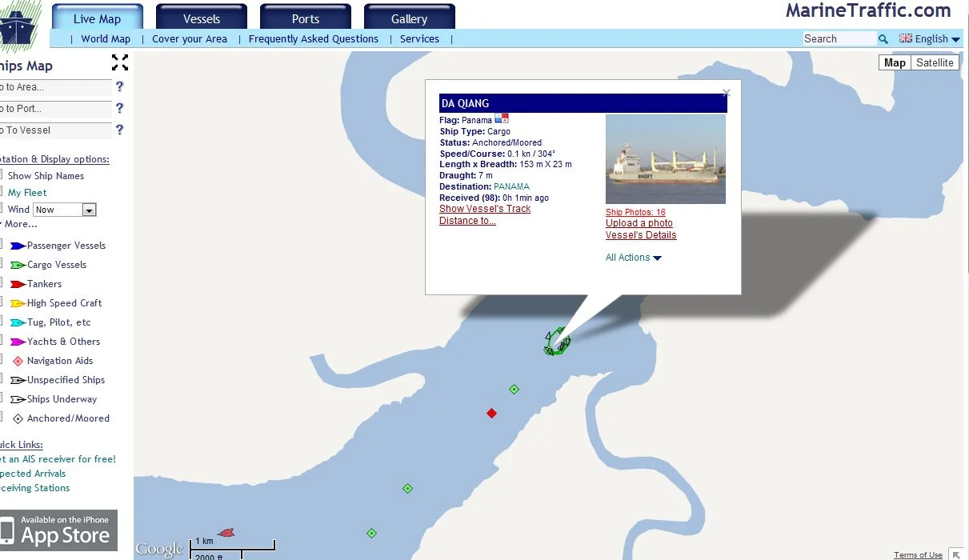The height and width of the screenshot is (560, 969).
Task: Select Cover your Area menu item
Action: 190,38
